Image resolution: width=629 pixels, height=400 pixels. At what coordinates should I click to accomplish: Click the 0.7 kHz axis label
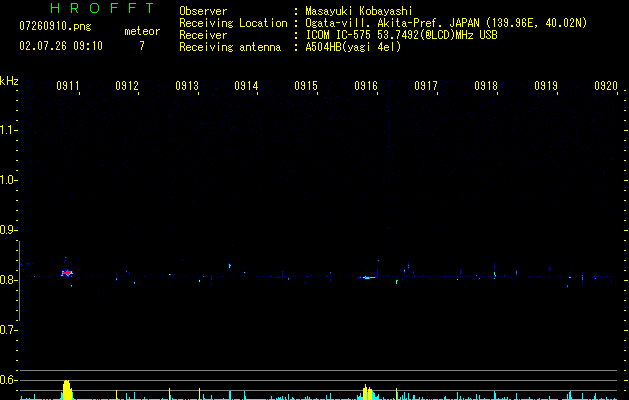point(8,330)
